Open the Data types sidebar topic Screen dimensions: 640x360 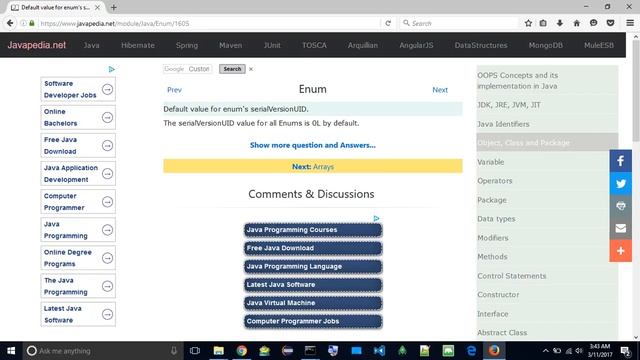(547, 219)
